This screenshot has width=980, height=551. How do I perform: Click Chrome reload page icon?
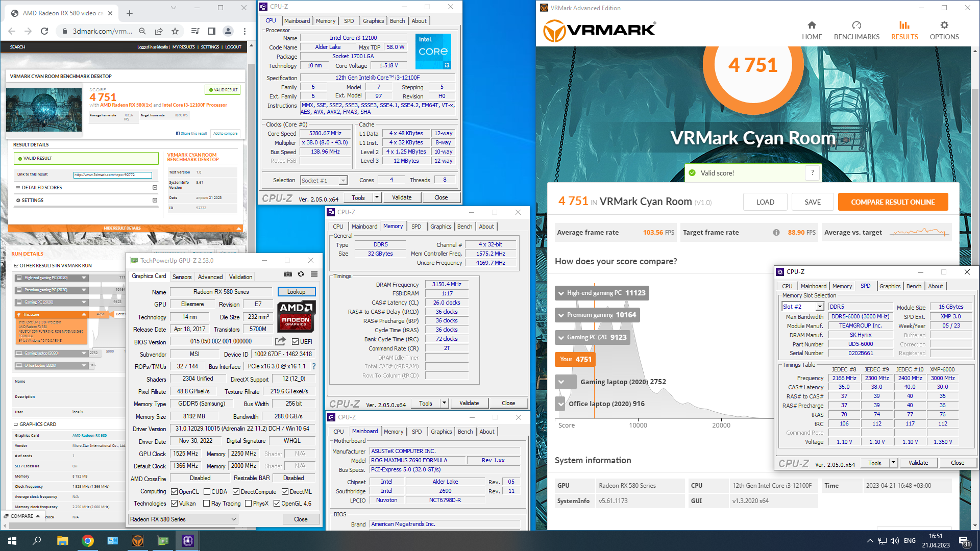pos(44,31)
